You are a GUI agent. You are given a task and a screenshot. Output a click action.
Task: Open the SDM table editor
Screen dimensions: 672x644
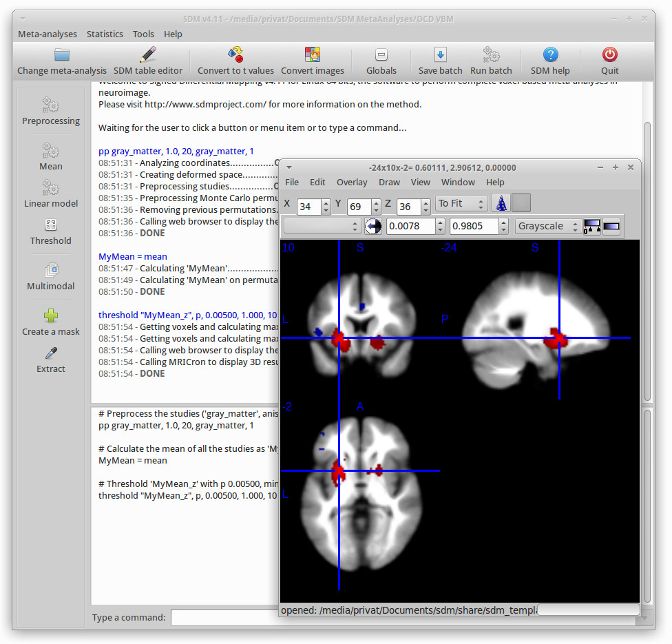coord(148,61)
